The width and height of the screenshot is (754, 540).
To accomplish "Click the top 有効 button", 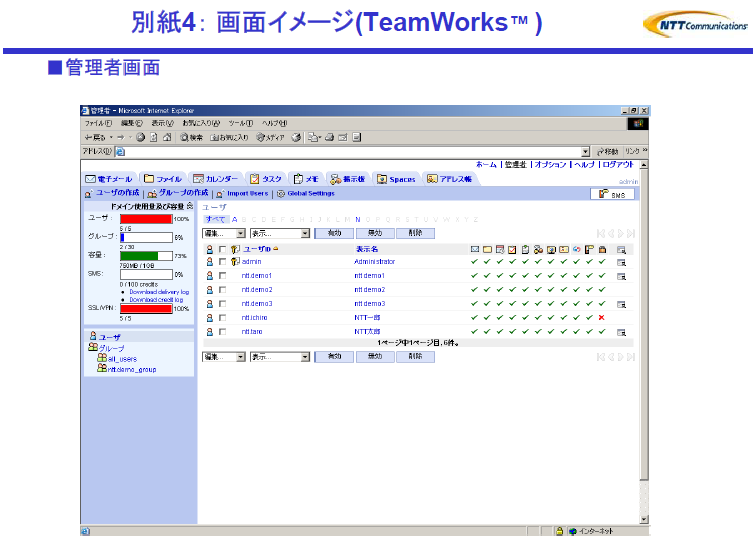I will point(334,233).
